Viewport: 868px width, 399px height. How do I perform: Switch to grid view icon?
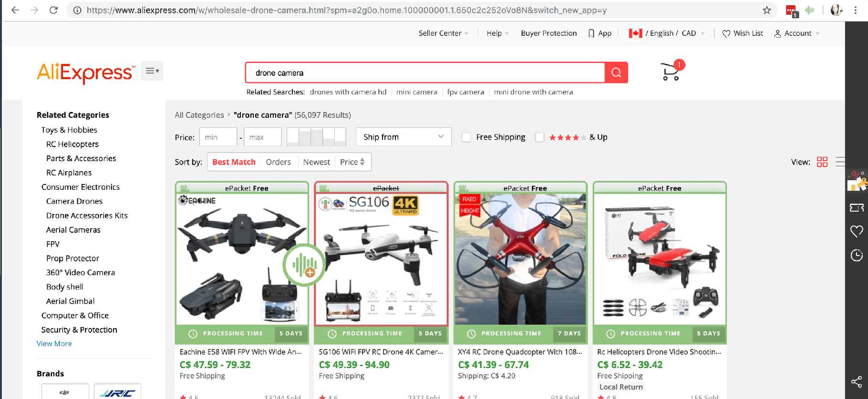822,162
